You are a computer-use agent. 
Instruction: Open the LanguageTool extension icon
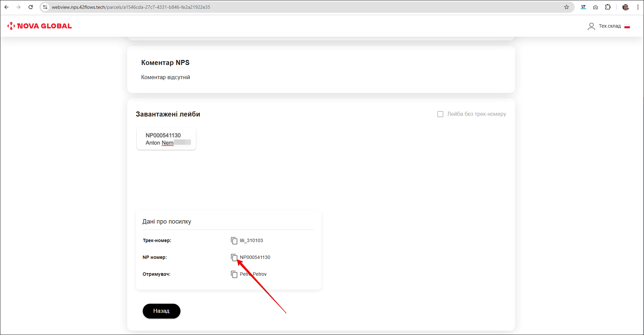point(583,7)
